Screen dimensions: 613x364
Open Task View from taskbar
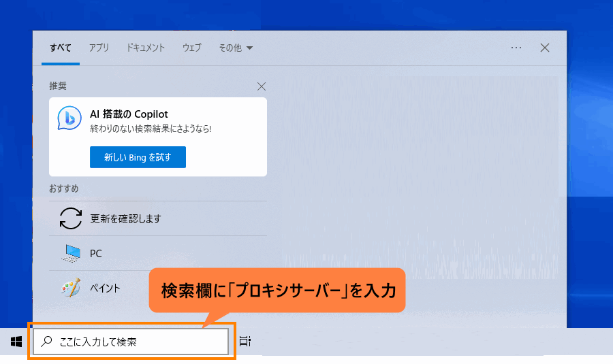coord(245,342)
